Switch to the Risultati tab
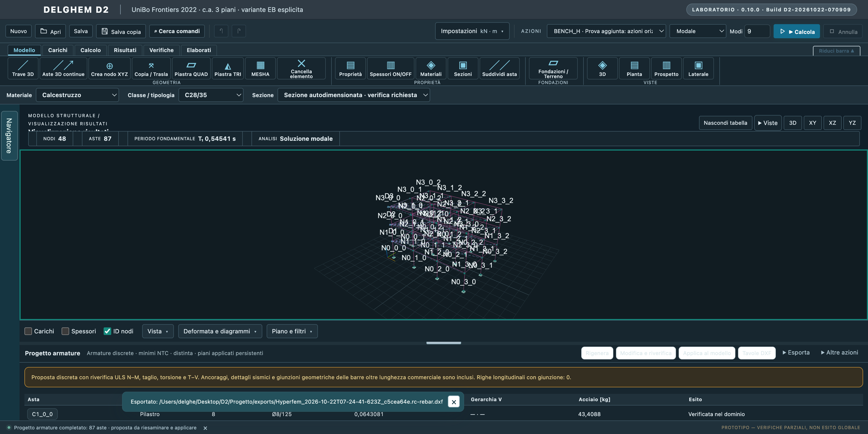The height and width of the screenshot is (434, 868). [125, 50]
